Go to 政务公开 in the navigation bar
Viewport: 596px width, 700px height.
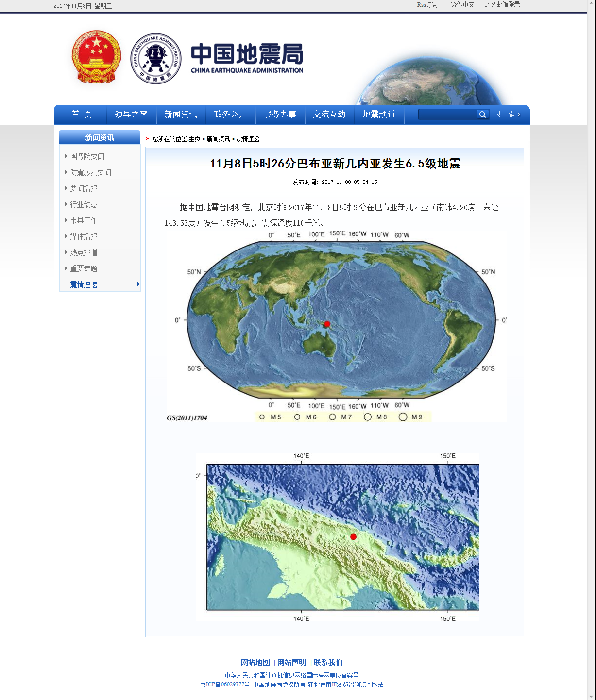click(x=230, y=115)
